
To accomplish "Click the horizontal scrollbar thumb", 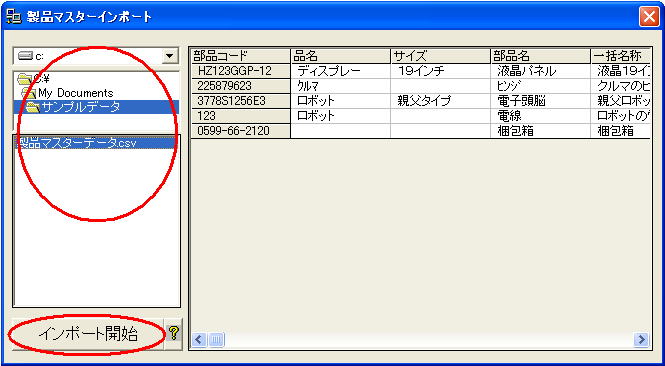I will tap(216, 339).
